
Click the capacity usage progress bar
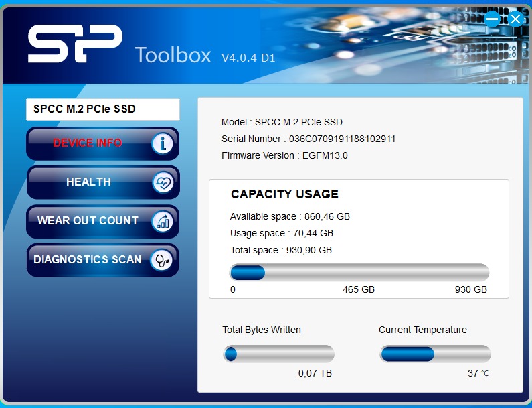(359, 273)
